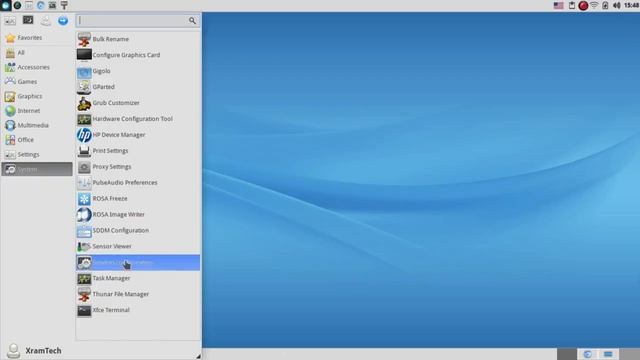Select the Settings category
The width and height of the screenshot is (640, 360).
[x=37, y=154]
